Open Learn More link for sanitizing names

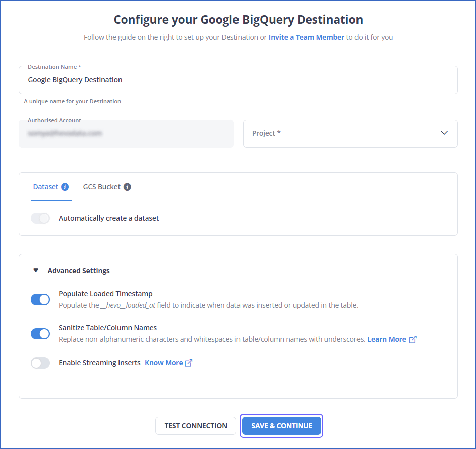387,339
